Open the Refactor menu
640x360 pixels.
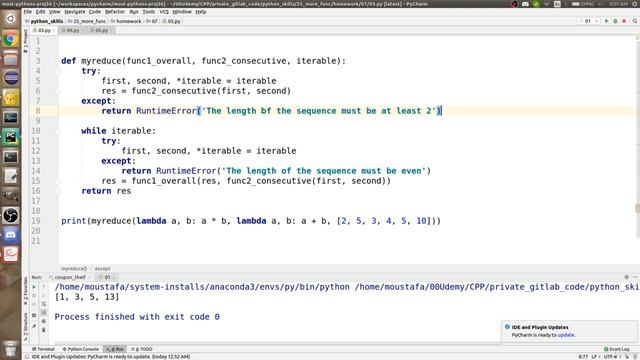coord(115,12)
